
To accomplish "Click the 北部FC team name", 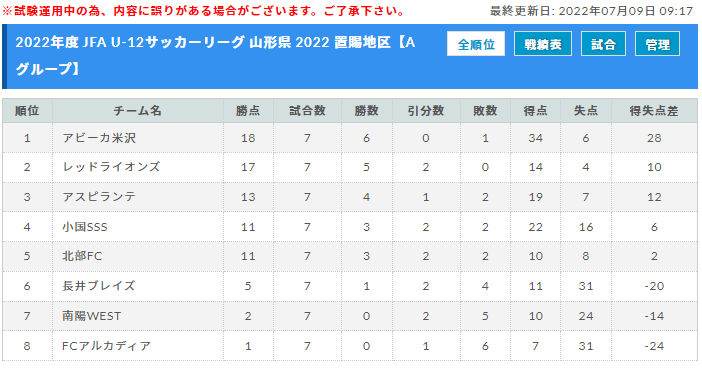I will [x=82, y=256].
